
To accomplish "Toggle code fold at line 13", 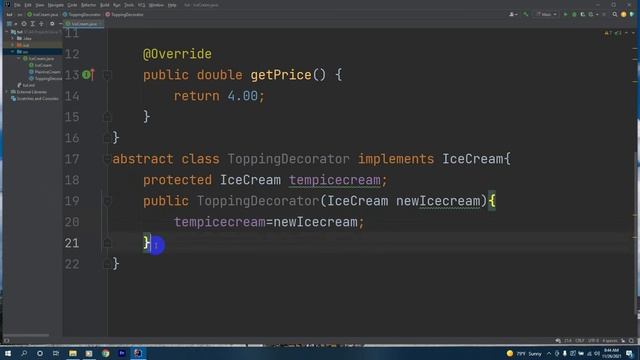I will (107, 75).
